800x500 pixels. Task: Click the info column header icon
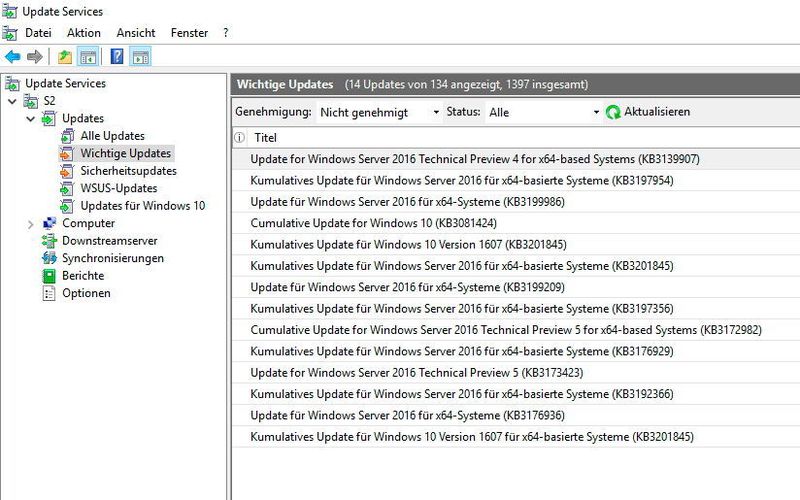239,137
